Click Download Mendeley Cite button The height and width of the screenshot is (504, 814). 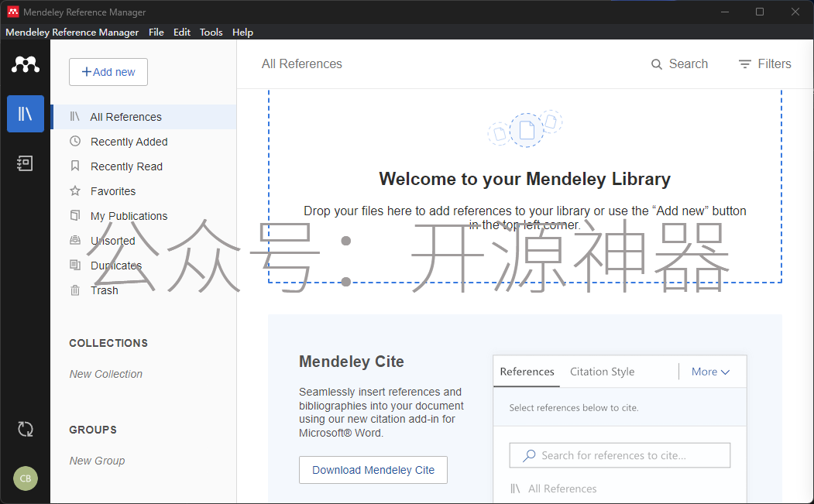[373, 470]
